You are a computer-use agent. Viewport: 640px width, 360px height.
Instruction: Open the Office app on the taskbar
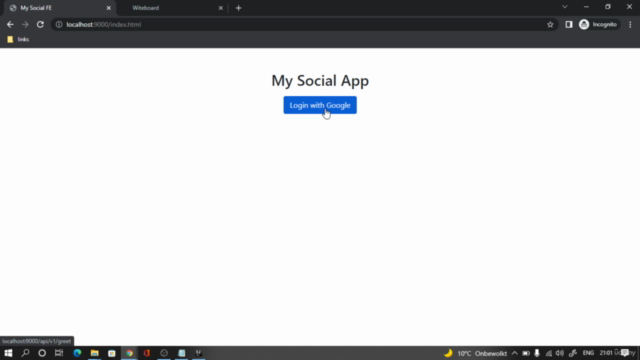(147, 353)
